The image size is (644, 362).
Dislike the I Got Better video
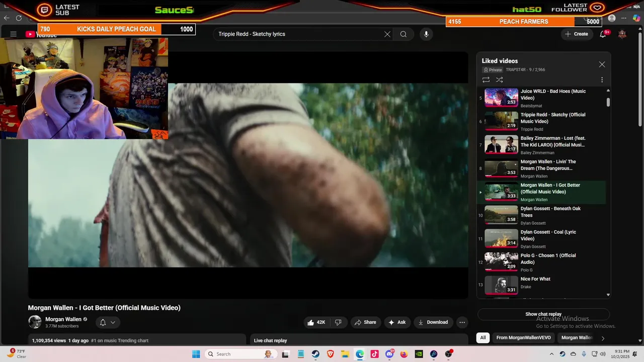339,322
